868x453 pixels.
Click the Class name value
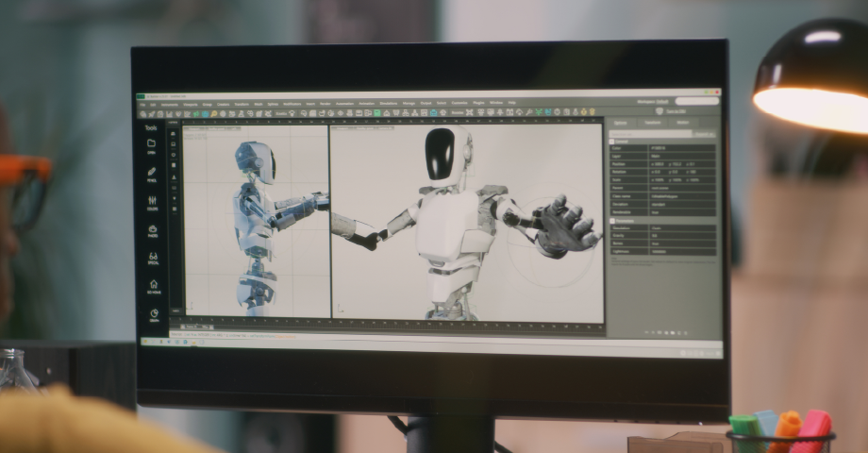coord(682,196)
